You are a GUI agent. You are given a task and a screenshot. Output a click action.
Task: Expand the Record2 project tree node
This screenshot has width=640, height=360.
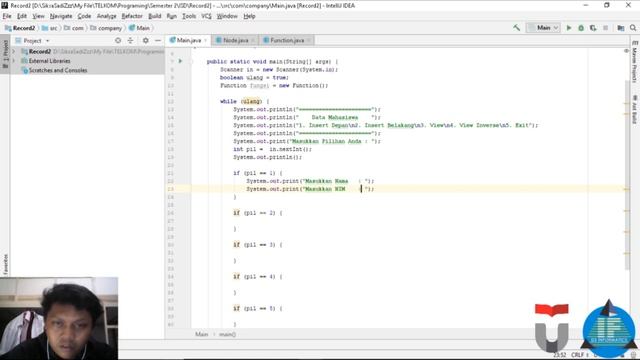pyautogui.click(x=14, y=51)
